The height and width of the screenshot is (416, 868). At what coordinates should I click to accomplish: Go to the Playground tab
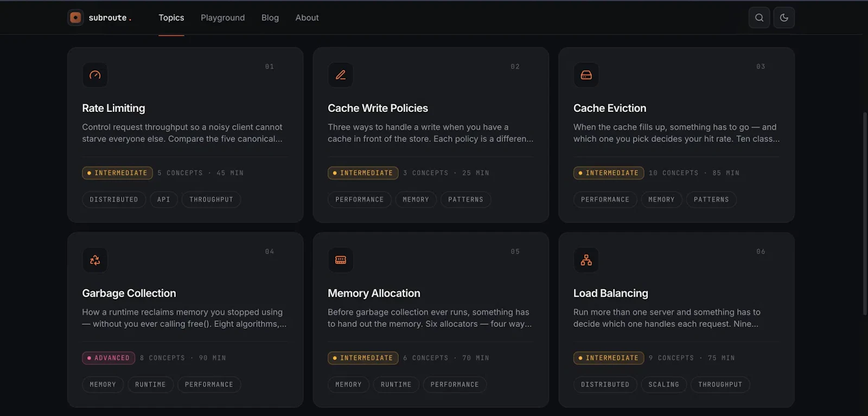click(x=222, y=17)
